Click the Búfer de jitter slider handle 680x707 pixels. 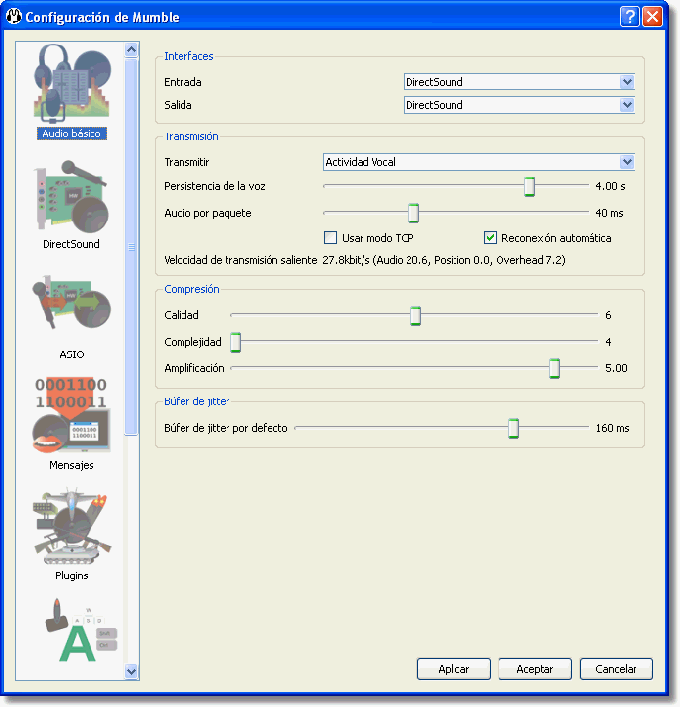pyautogui.click(x=513, y=428)
